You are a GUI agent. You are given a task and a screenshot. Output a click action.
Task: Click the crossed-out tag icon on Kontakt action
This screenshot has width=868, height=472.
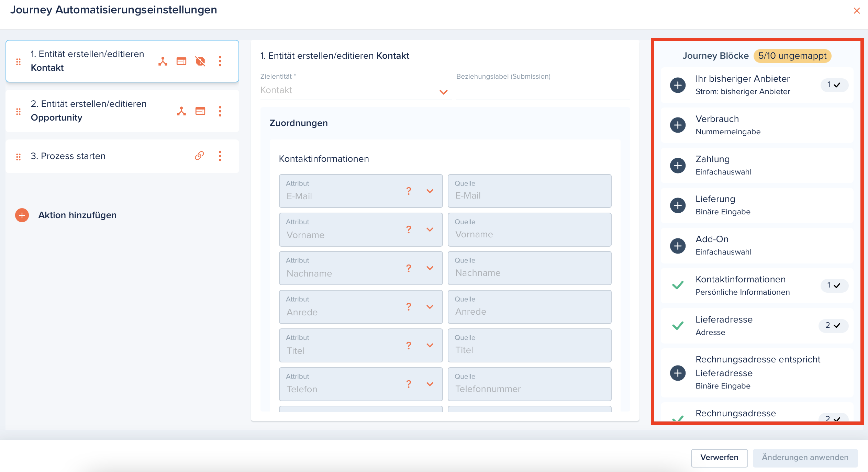(200, 61)
